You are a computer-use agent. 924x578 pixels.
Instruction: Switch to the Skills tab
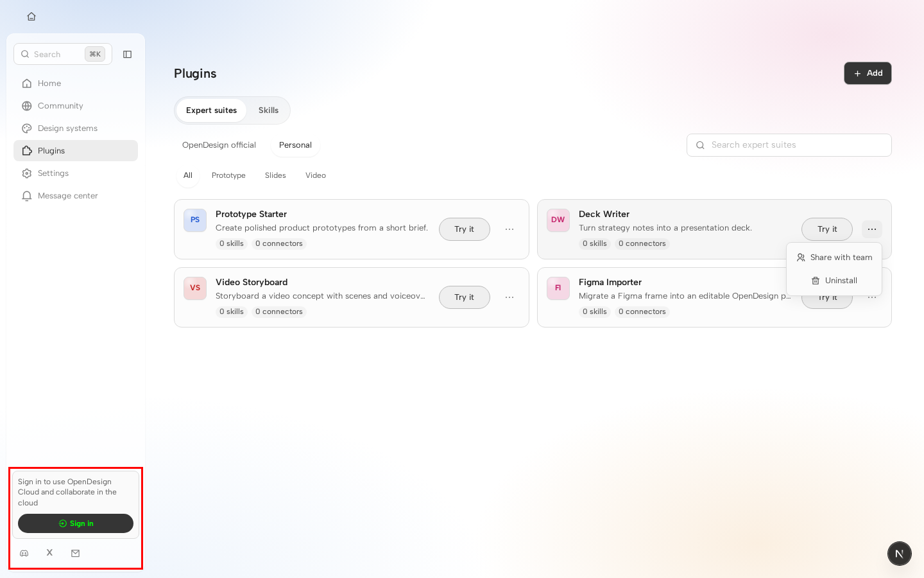pyautogui.click(x=268, y=110)
